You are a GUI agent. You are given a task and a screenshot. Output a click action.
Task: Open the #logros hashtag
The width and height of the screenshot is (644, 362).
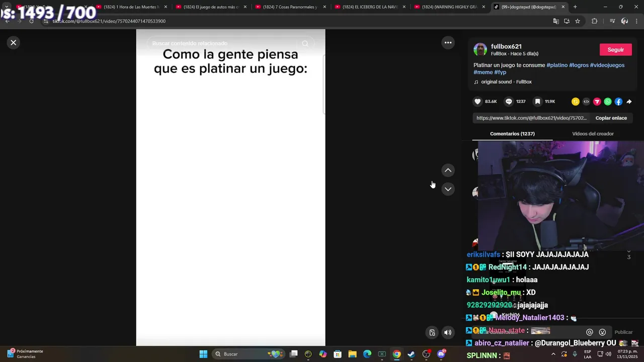[x=579, y=65]
